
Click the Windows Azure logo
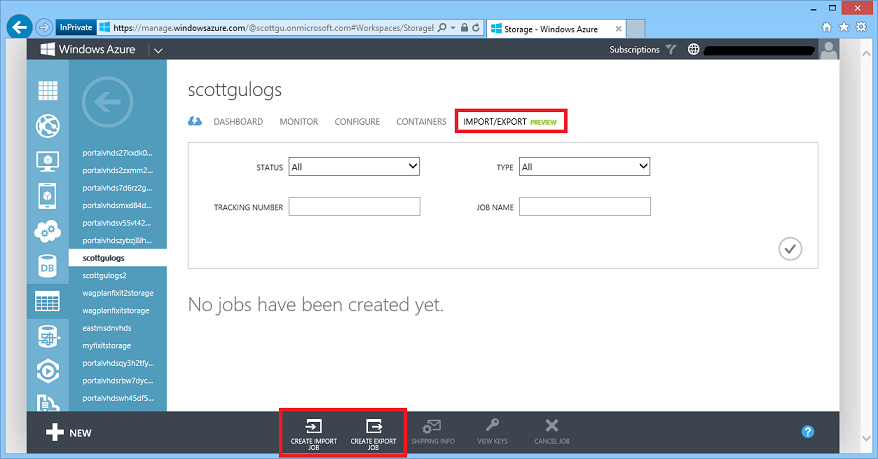[88, 49]
